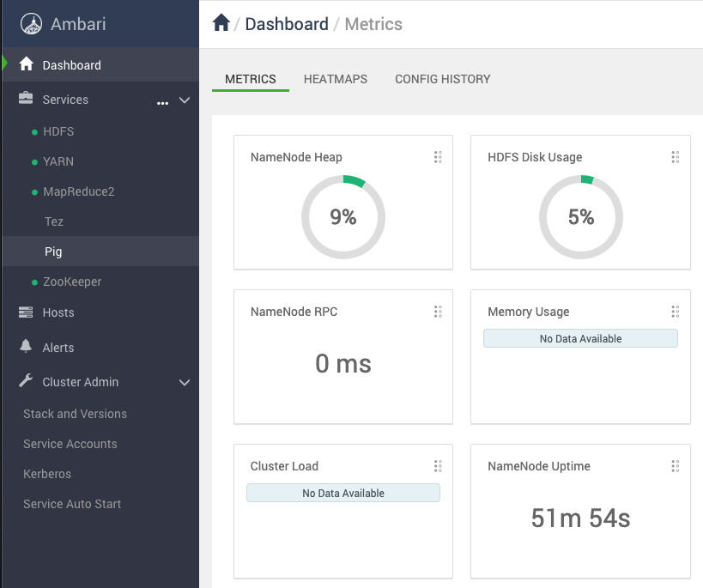
Task: Click the Alerts bell icon
Action: pos(26,348)
